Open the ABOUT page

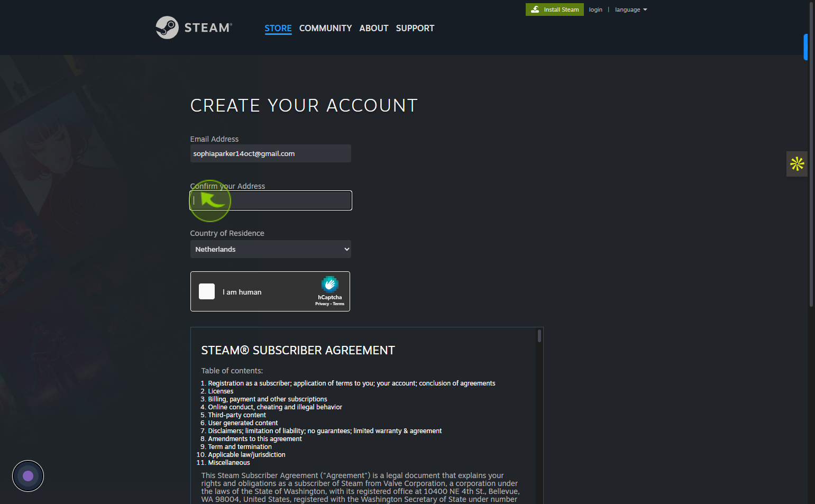pos(374,28)
